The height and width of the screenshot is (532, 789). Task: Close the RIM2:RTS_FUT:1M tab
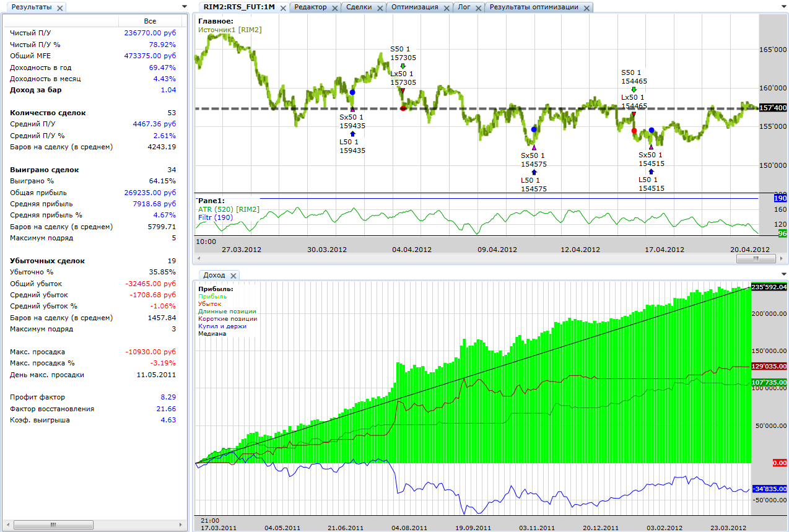[x=282, y=8]
